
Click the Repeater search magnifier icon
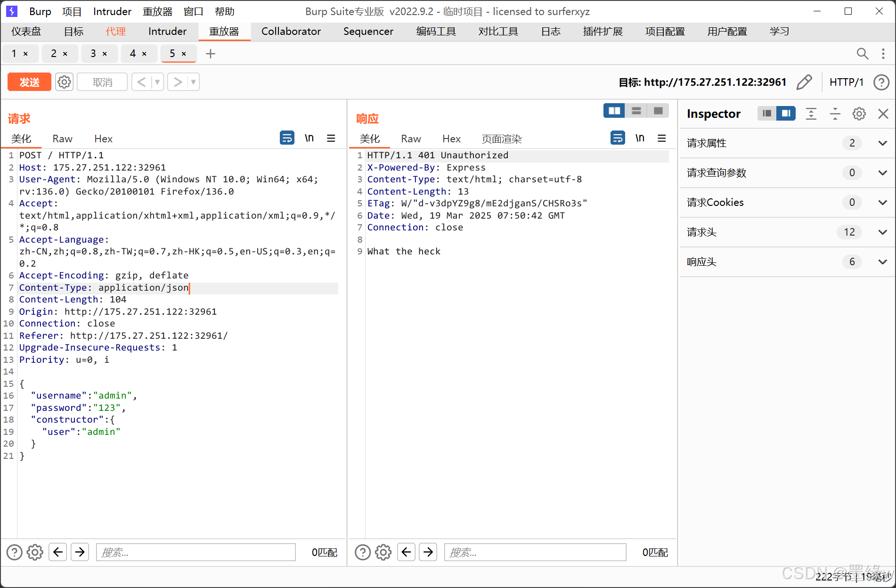click(862, 54)
